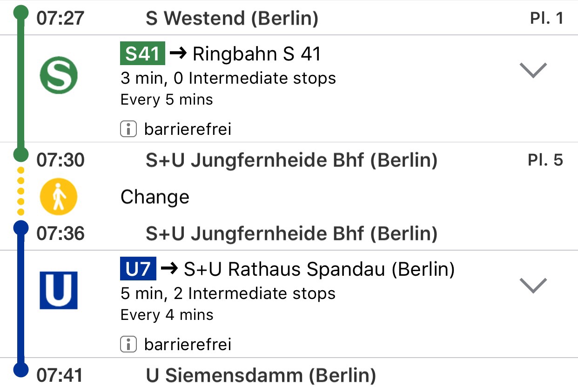Screen dimensions: 578x392
Task: Click the blue U7 line badge
Action: (x=138, y=269)
